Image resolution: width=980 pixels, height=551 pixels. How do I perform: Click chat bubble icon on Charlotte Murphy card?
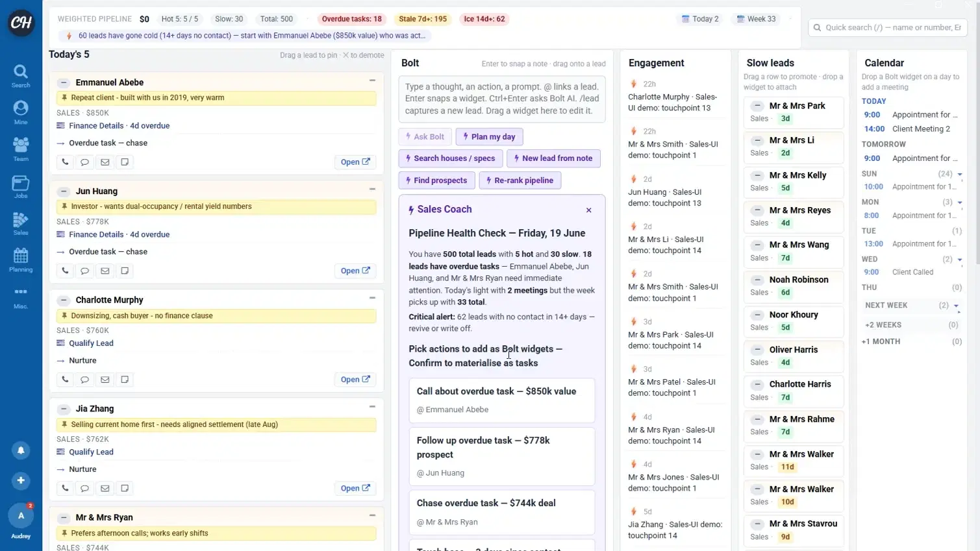84,380
